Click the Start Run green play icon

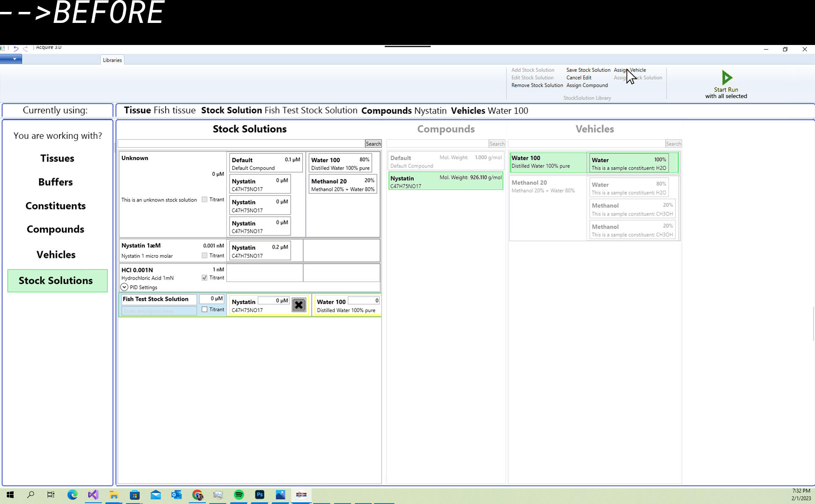click(x=726, y=78)
